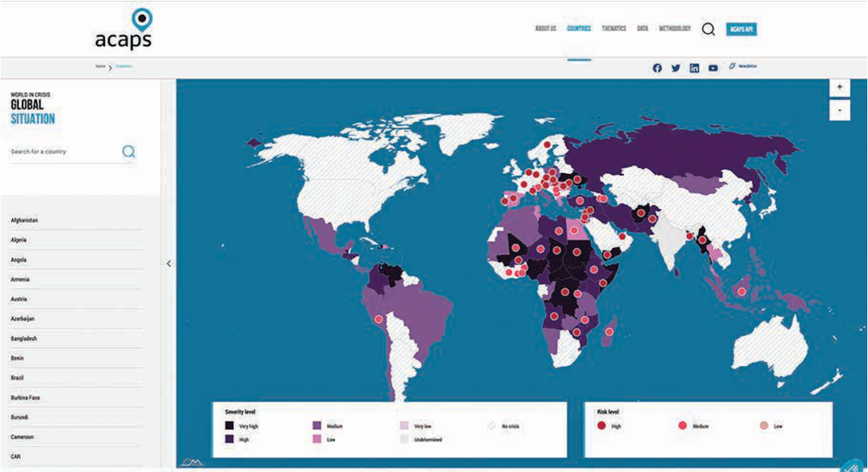Select the risk marker on Afghanistan
Viewport: 868px width, 472px height.
click(641, 212)
